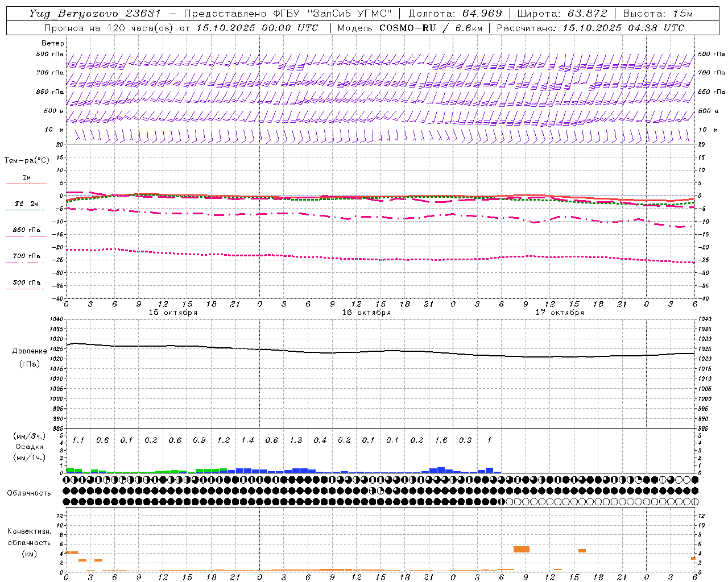Click the 'Облачность' cloud cover label
Image resolution: width=728 pixels, height=582 pixels.
(x=29, y=493)
